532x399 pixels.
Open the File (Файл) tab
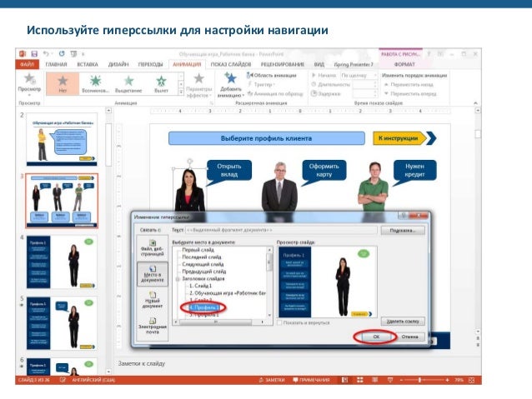tap(28, 64)
